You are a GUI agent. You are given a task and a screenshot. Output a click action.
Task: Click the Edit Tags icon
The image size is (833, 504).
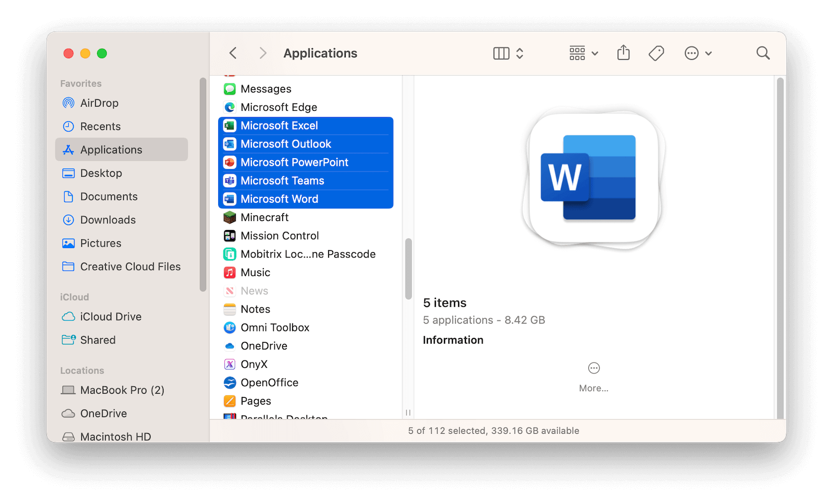tap(656, 53)
